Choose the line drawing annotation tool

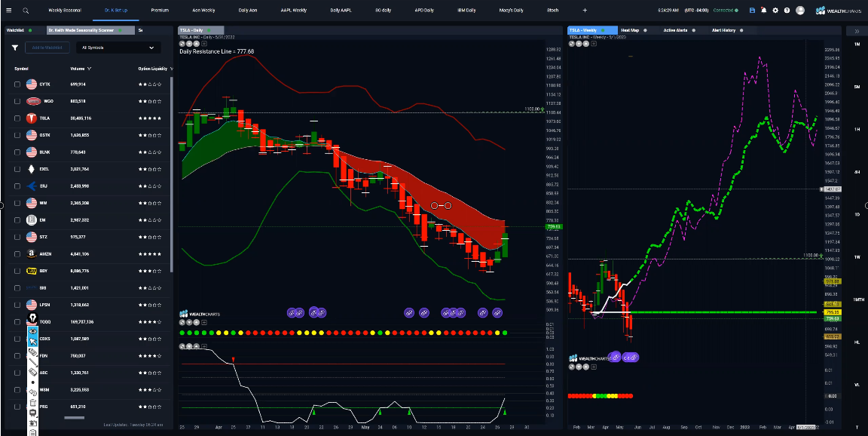[32, 362]
